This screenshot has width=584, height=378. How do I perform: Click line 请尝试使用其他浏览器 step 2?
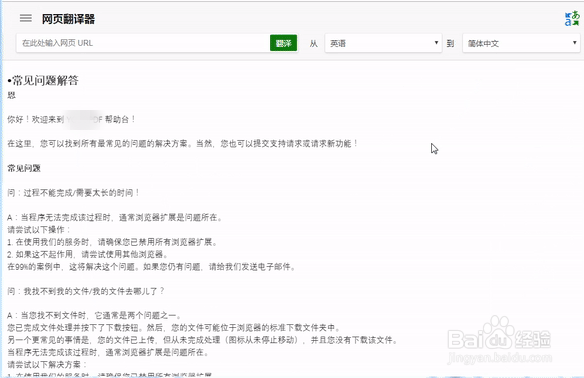point(88,254)
